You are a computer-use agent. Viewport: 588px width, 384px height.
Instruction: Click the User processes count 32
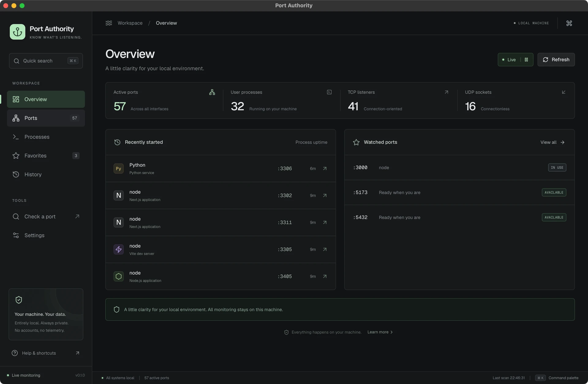[x=237, y=106]
